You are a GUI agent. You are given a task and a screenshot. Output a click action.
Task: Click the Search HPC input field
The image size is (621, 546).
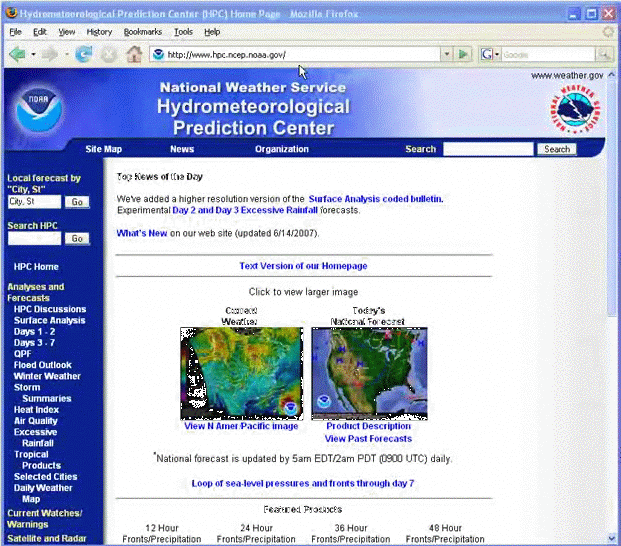[x=34, y=238]
